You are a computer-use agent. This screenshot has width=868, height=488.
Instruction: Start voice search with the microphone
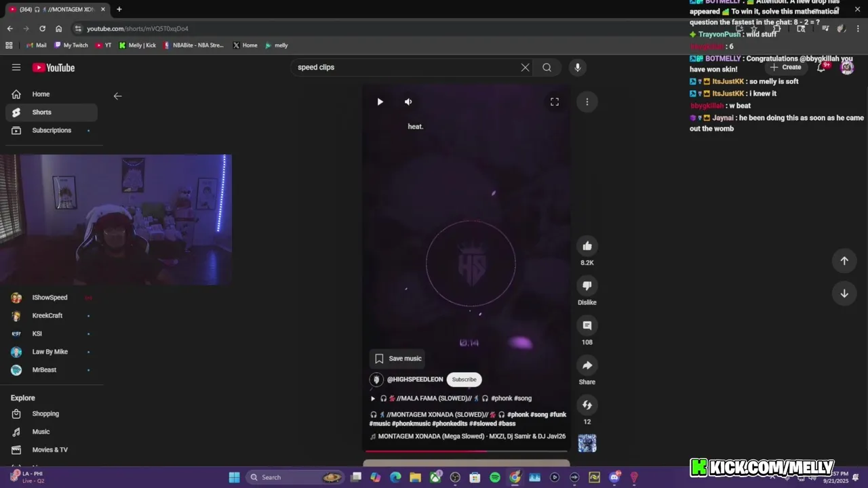coord(578,67)
